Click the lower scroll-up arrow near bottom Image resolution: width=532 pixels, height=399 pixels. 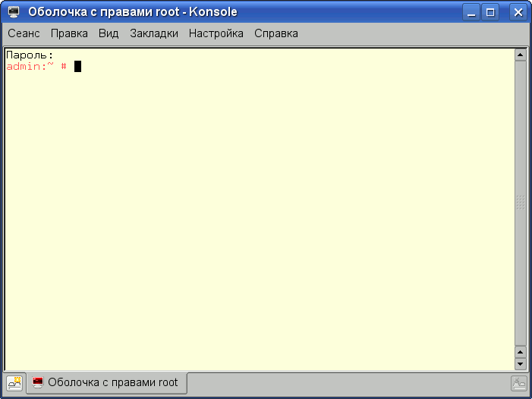click(x=520, y=352)
